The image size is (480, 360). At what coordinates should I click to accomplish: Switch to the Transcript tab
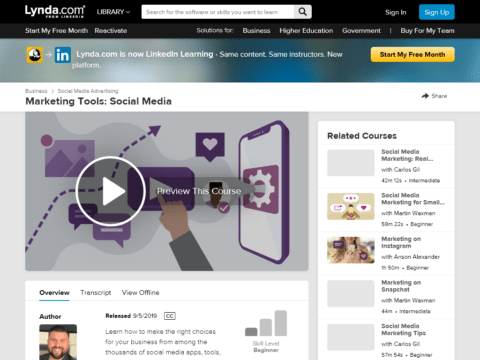tap(96, 293)
